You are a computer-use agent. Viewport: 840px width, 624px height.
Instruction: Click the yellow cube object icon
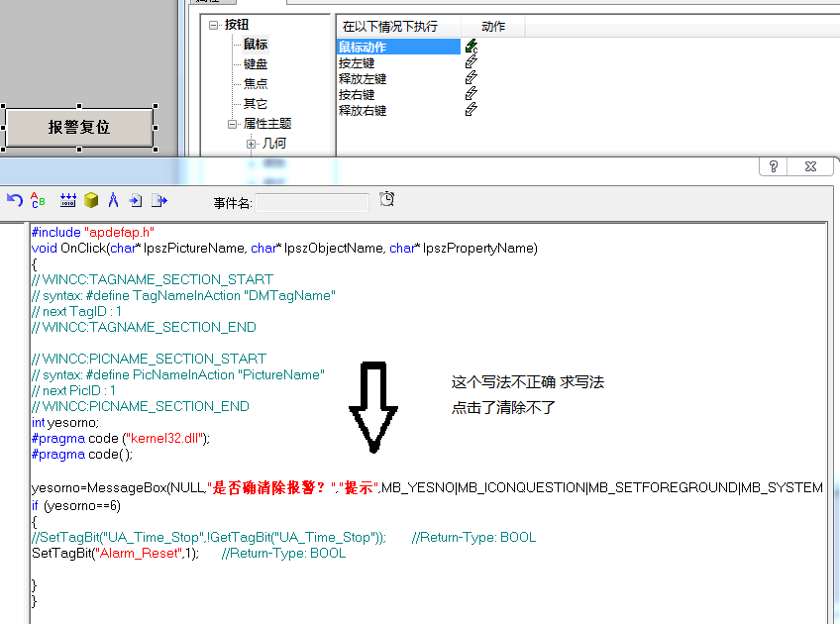coord(91,200)
